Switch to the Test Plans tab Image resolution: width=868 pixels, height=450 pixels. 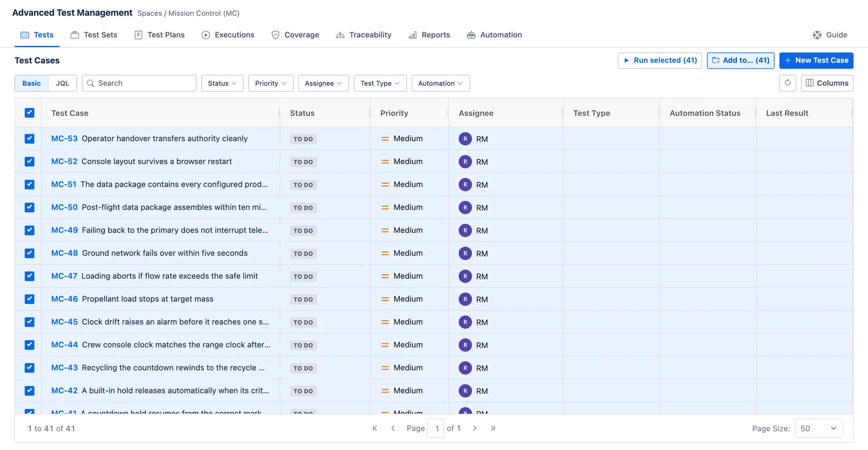tap(159, 35)
